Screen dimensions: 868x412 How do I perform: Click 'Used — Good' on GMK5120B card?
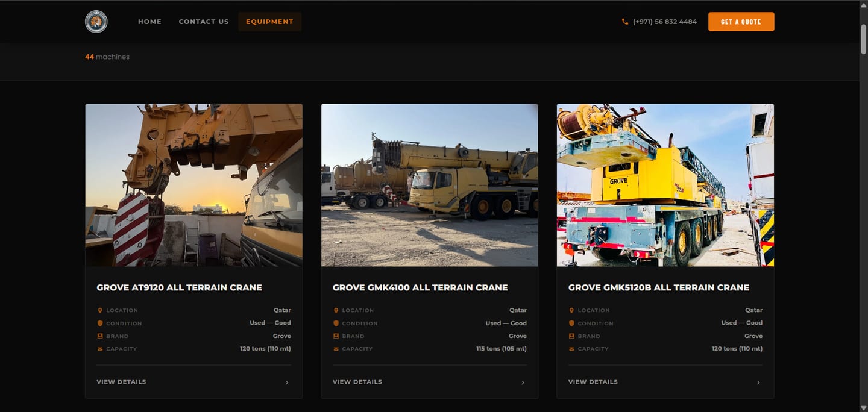pyautogui.click(x=742, y=323)
